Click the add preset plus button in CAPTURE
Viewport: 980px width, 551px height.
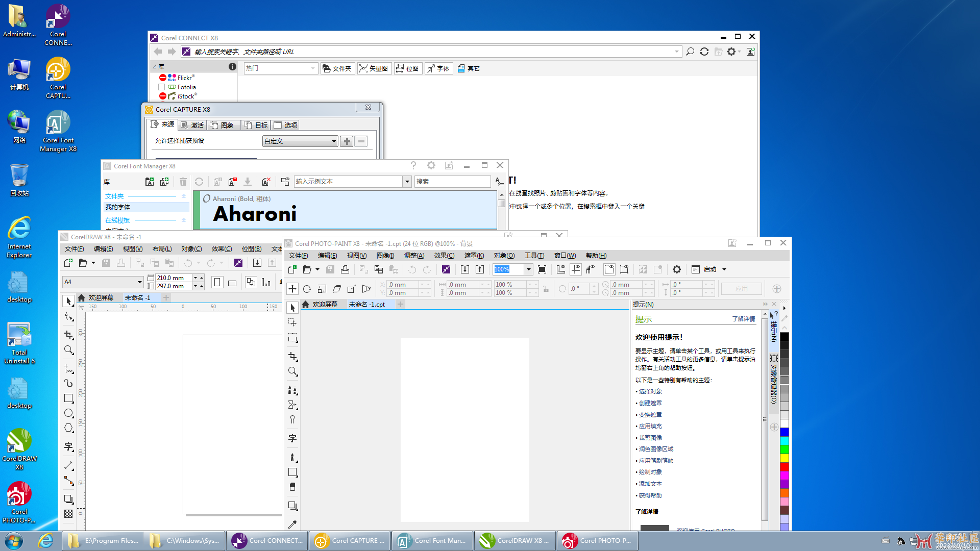(x=347, y=141)
